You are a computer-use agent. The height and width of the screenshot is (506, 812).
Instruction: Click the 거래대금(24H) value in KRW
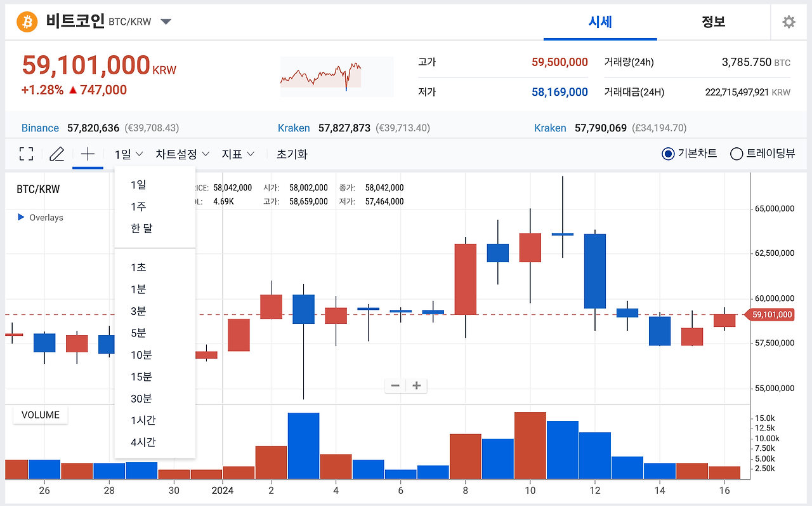pyautogui.click(x=748, y=92)
